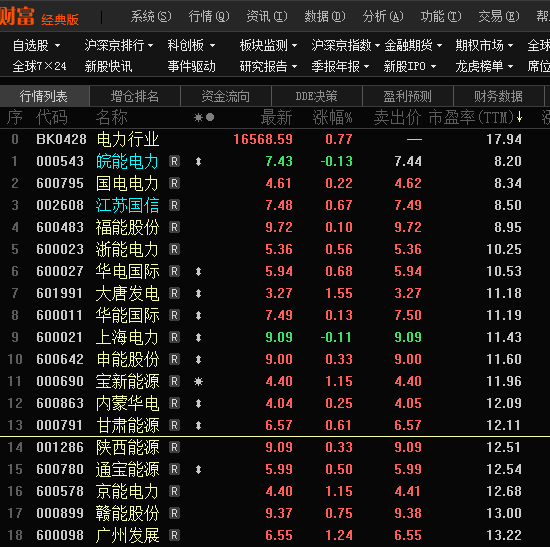This screenshot has width=550, height=547.
Task: Select stock name 陕西能源
Action: tap(128, 447)
